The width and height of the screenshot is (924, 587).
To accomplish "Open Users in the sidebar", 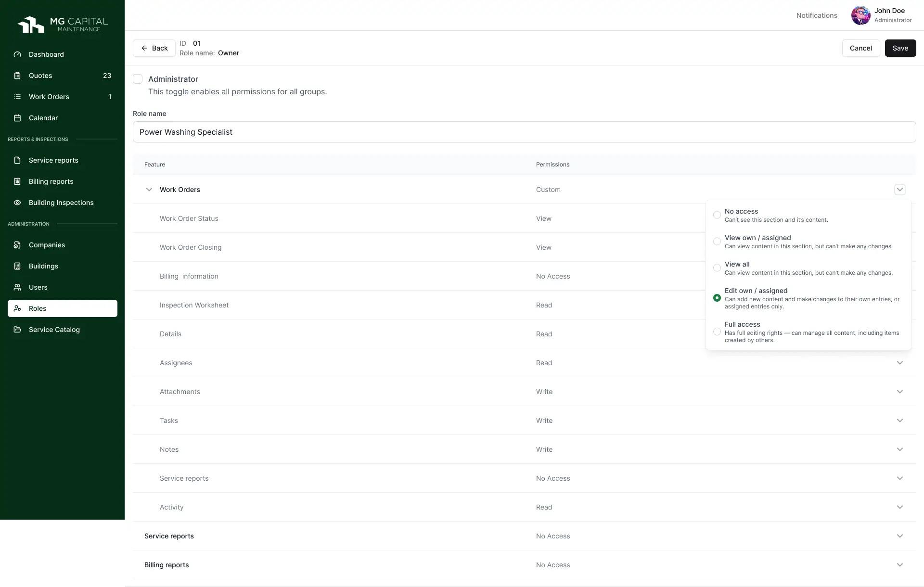I will pyautogui.click(x=38, y=287).
